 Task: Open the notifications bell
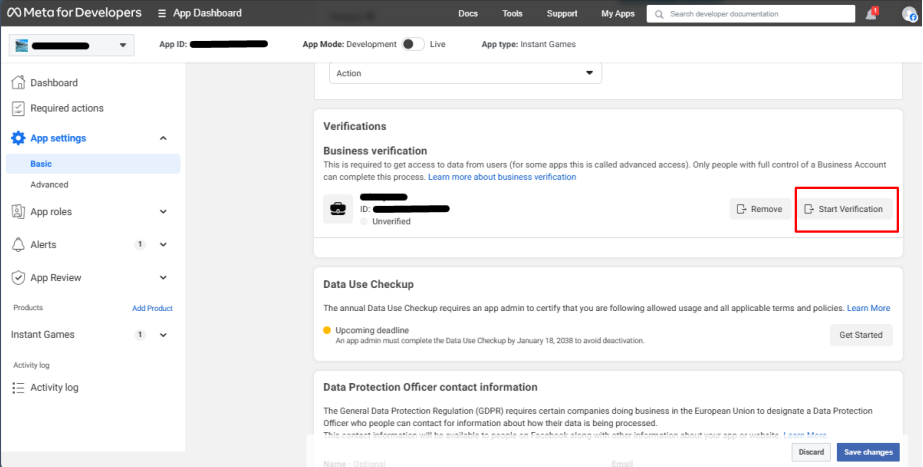(871, 14)
